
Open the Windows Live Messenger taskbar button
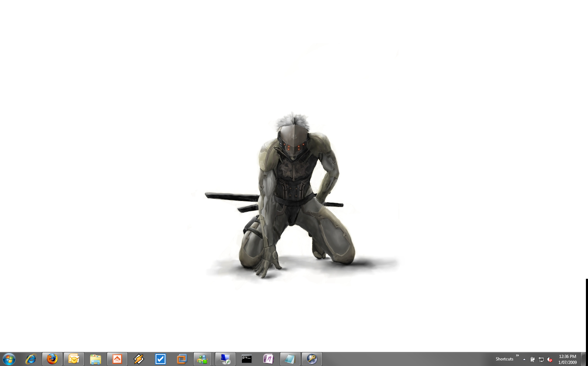tap(202, 359)
